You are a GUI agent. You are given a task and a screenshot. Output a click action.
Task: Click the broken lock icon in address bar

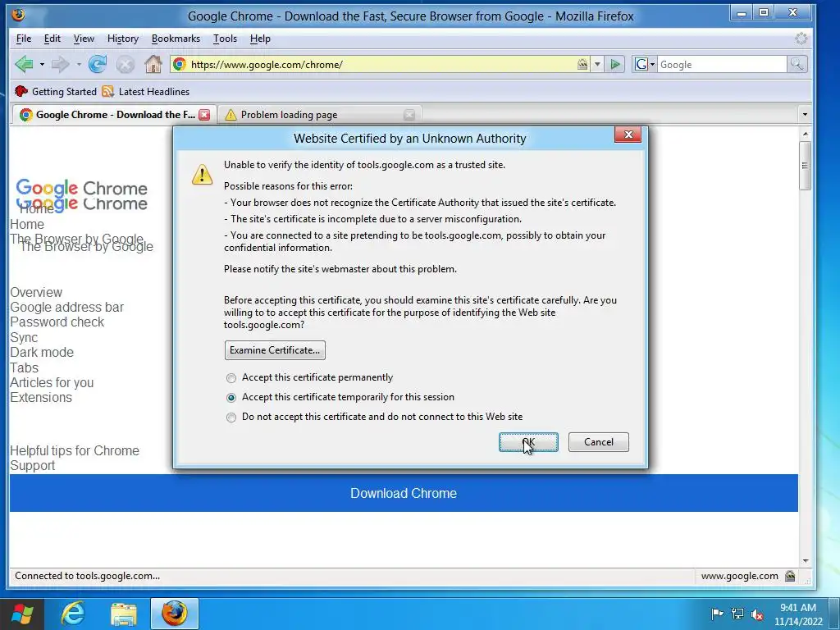pos(582,64)
